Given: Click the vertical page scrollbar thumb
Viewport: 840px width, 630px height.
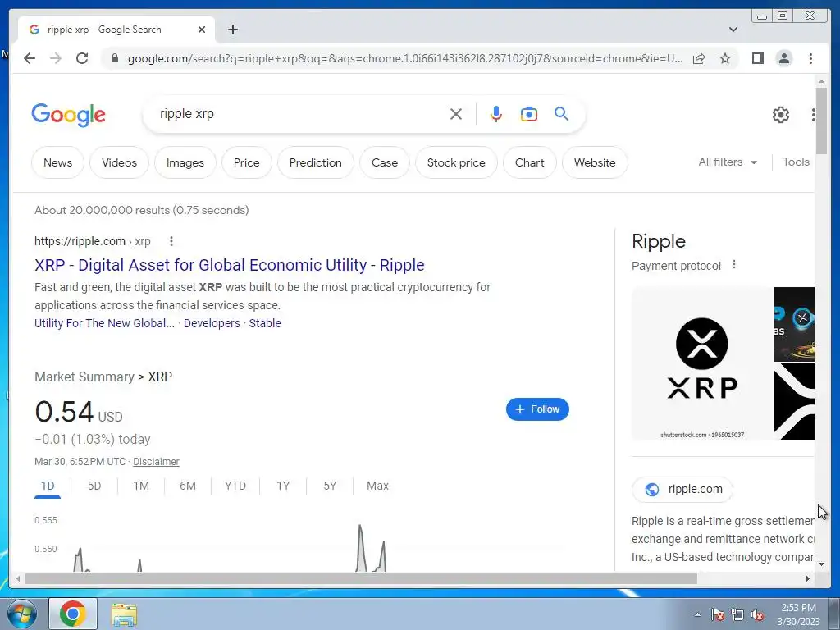Looking at the screenshot, I should (x=821, y=120).
